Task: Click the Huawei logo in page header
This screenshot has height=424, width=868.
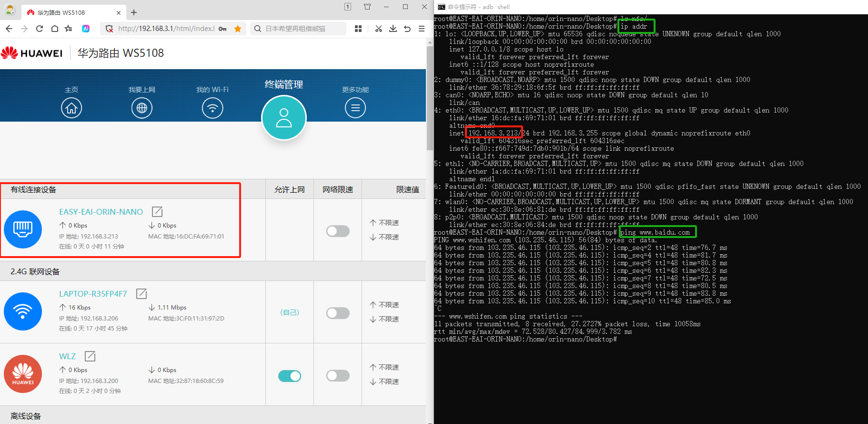Action: coord(31,53)
